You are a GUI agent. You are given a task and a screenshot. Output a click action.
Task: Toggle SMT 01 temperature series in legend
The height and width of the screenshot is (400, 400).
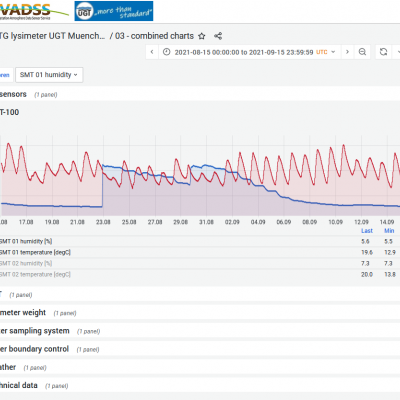(x=35, y=252)
